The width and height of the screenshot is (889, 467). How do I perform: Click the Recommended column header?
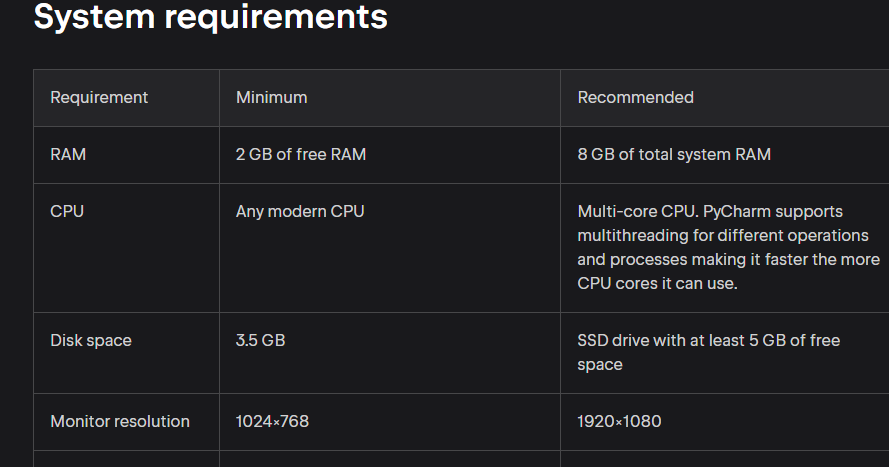635,98
